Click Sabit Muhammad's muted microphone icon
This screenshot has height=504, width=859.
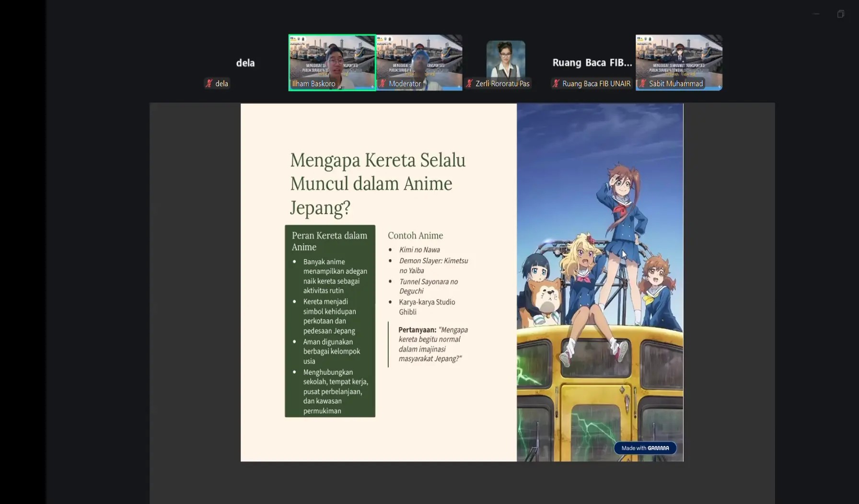pos(643,83)
